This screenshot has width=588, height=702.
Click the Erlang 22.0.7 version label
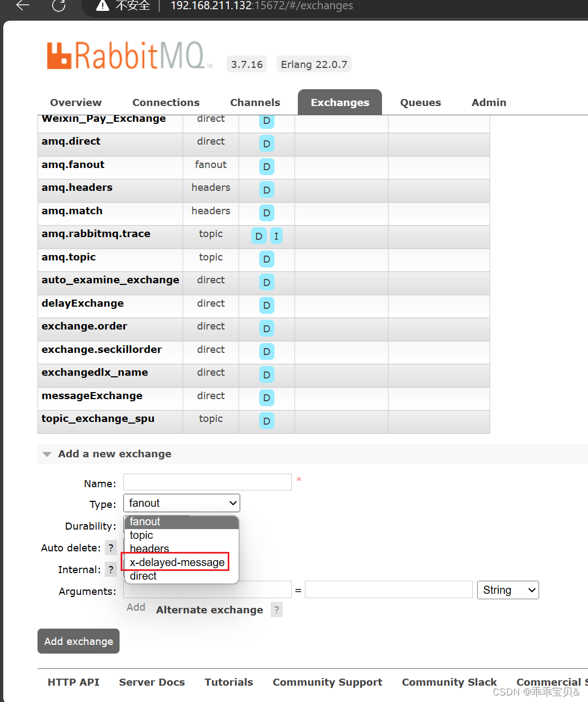[x=314, y=64]
